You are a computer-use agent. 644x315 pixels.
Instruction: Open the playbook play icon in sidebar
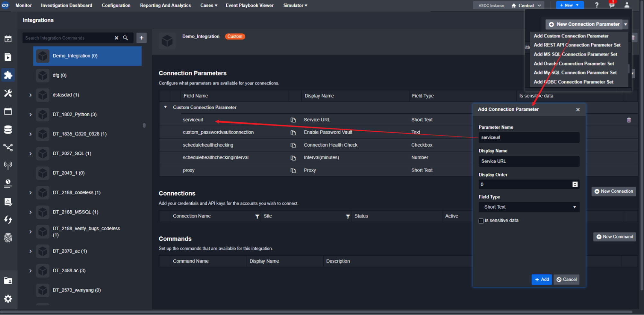[8, 57]
